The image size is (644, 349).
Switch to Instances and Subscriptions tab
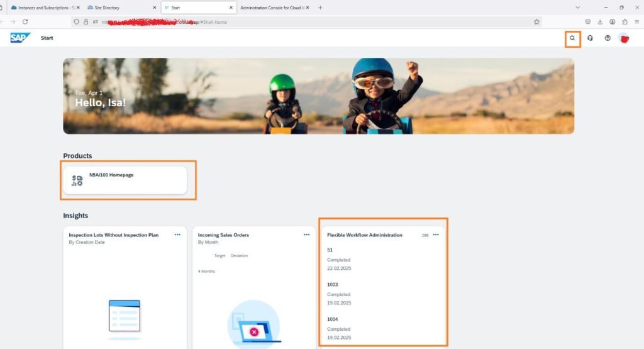click(x=43, y=8)
